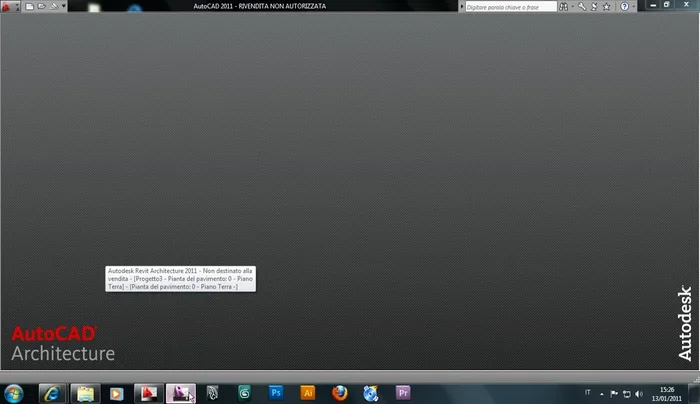Expand the quick access toolbar customize arrow
Screen dimensions: 700x404
tap(65, 6)
